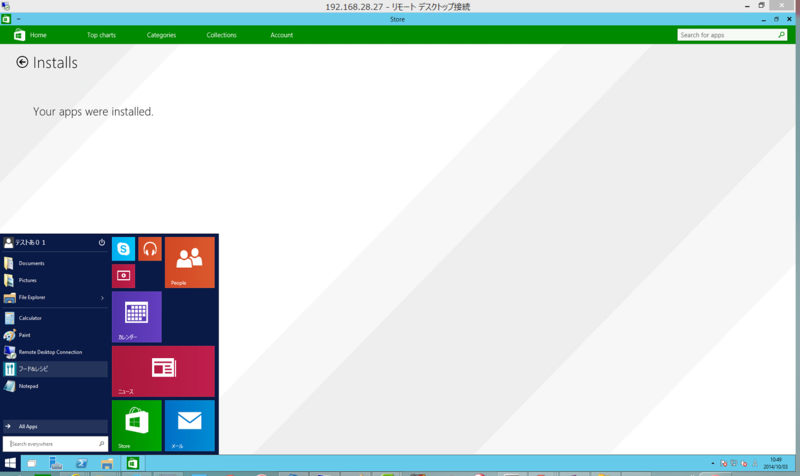Show hidden tray icons arrow

pos(712,463)
